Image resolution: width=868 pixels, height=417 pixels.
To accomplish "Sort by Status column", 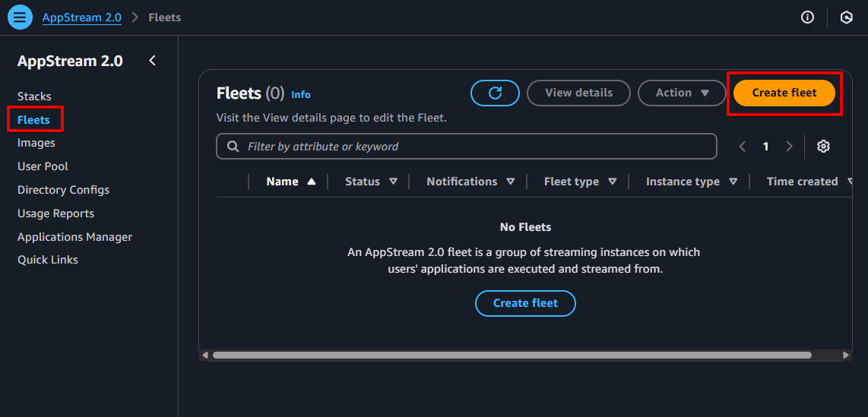I will click(x=371, y=182).
